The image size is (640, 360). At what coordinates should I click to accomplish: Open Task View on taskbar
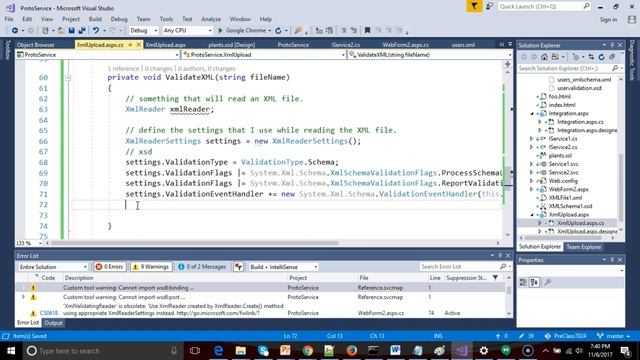pos(195,351)
